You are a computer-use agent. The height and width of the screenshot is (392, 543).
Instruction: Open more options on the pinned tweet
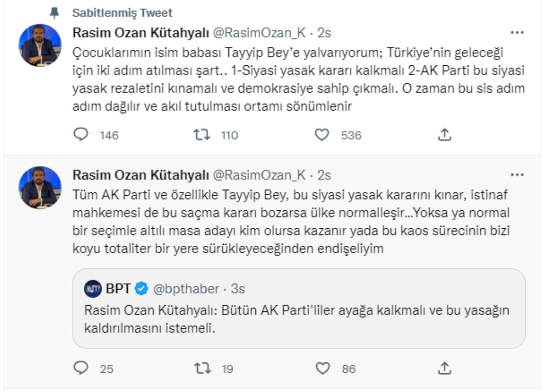coord(517,33)
